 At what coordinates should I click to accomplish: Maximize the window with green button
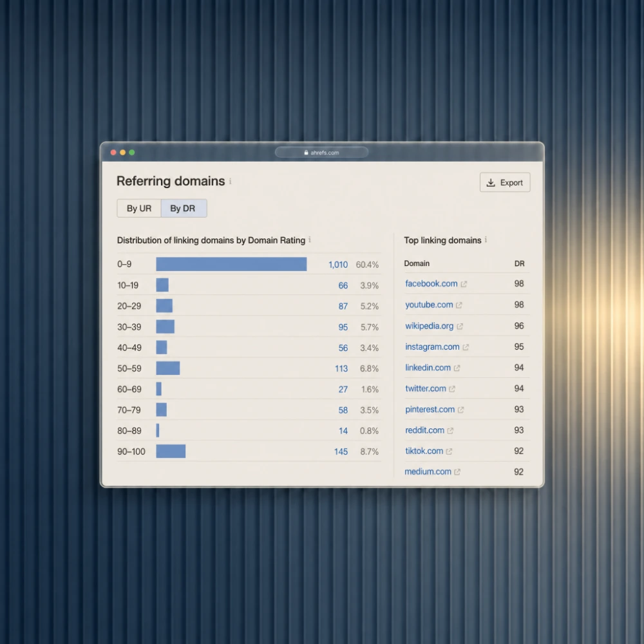(132, 153)
